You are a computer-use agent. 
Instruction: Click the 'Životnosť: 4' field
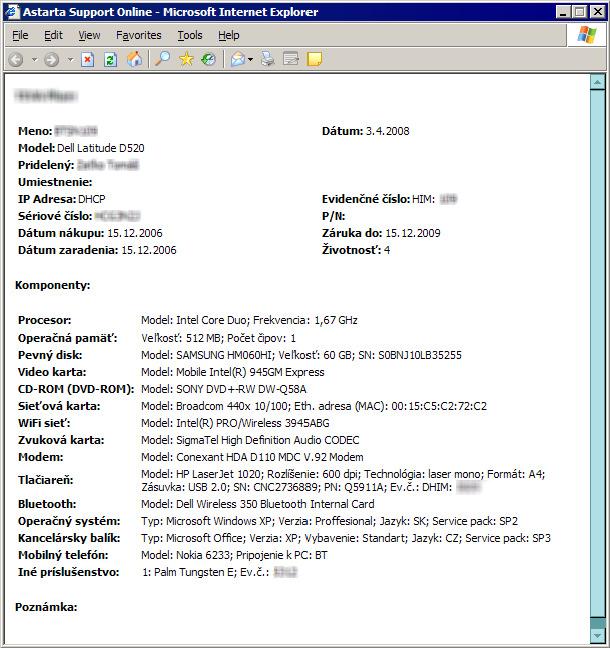pos(356,250)
